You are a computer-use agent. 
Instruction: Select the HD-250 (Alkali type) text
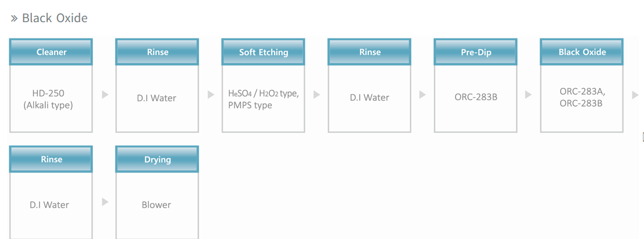(x=48, y=100)
